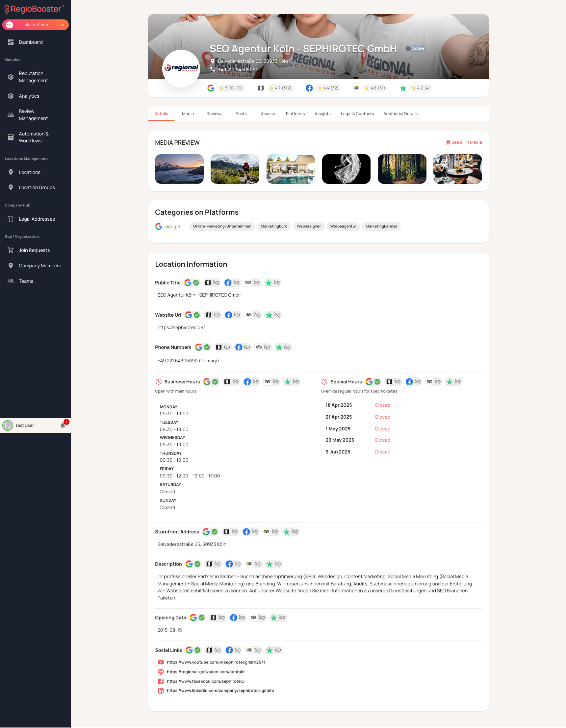This screenshot has width=566, height=728.
Task: Open the mountain sunset media thumbnail
Action: tap(179, 169)
